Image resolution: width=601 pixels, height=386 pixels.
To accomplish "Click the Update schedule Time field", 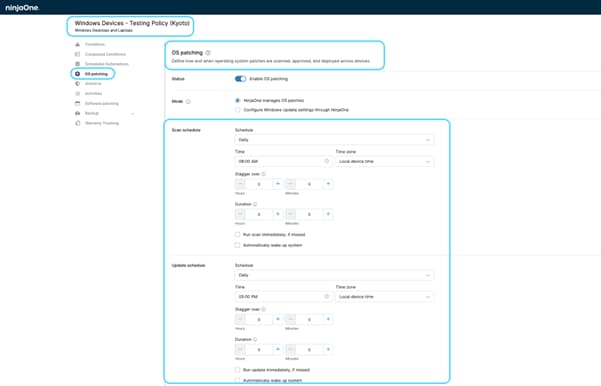I will pyautogui.click(x=283, y=297).
